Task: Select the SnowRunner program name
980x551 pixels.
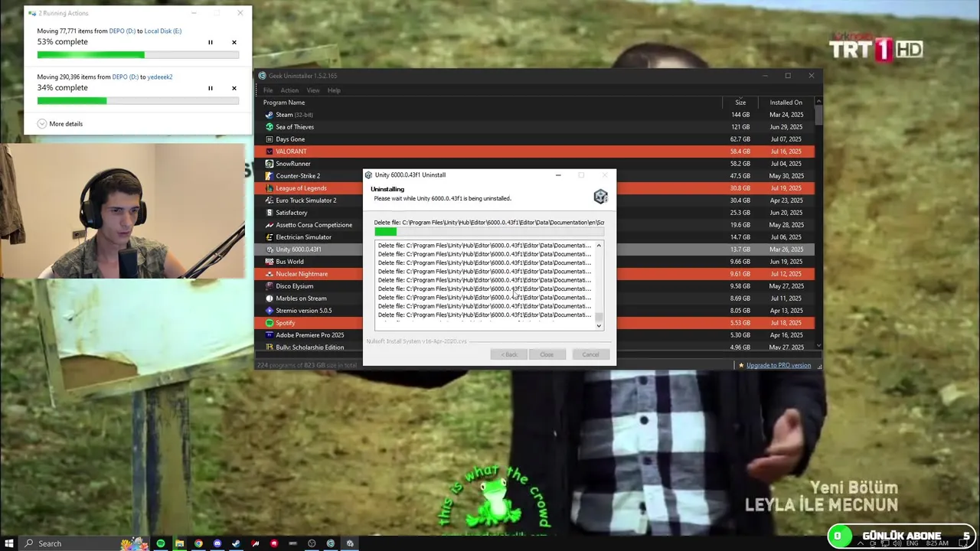Action: [x=293, y=164]
